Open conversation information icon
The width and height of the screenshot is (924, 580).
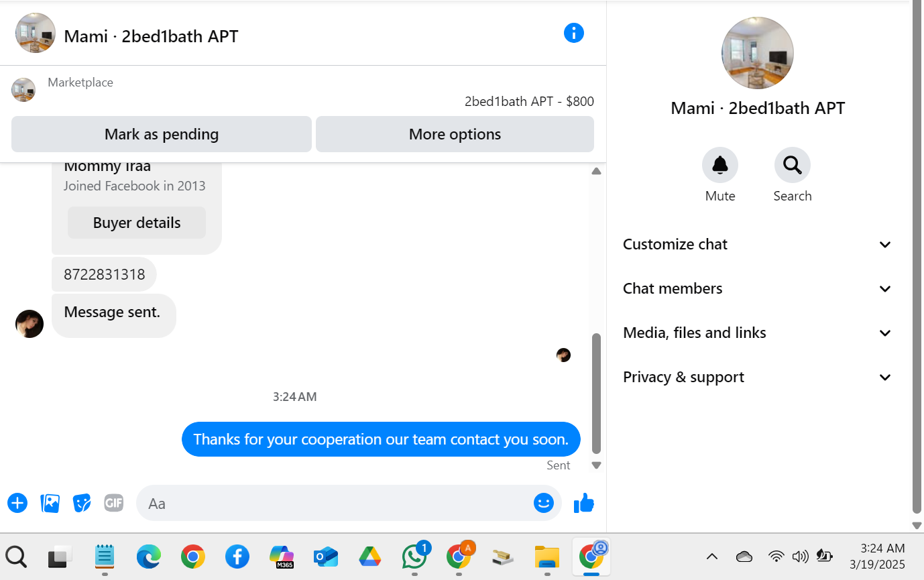point(574,33)
